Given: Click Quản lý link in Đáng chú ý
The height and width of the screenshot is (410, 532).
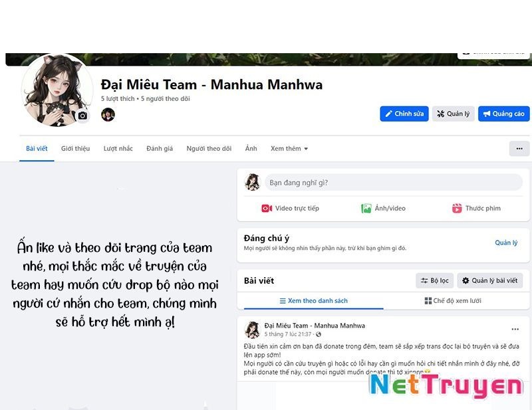Looking at the screenshot, I should (506, 243).
